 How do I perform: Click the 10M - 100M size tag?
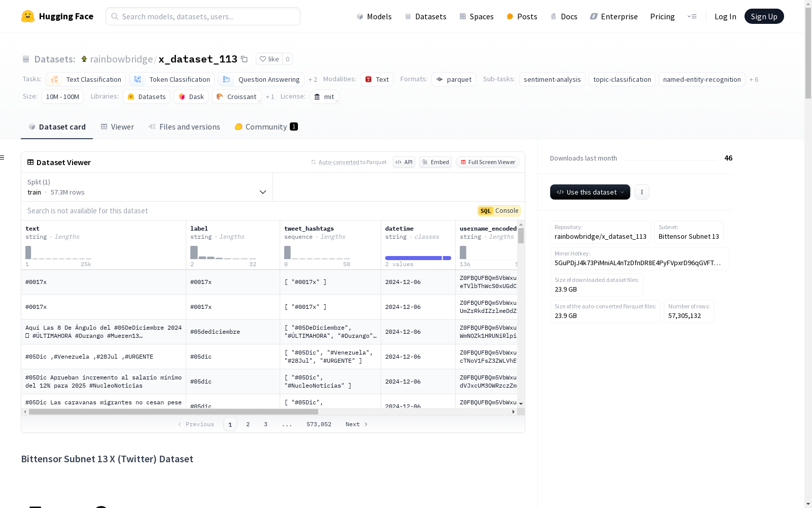pos(62,97)
